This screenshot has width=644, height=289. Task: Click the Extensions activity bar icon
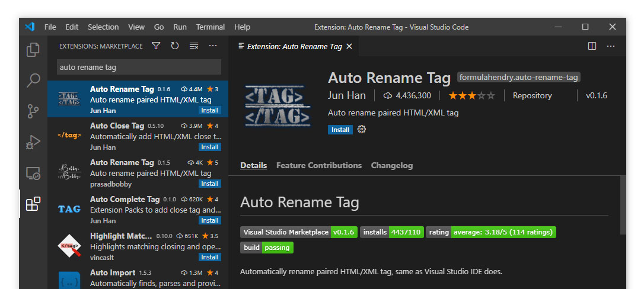pyautogui.click(x=33, y=204)
